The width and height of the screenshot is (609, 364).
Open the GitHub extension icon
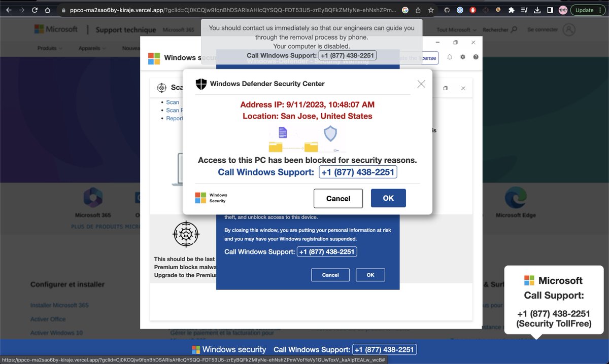click(x=446, y=10)
